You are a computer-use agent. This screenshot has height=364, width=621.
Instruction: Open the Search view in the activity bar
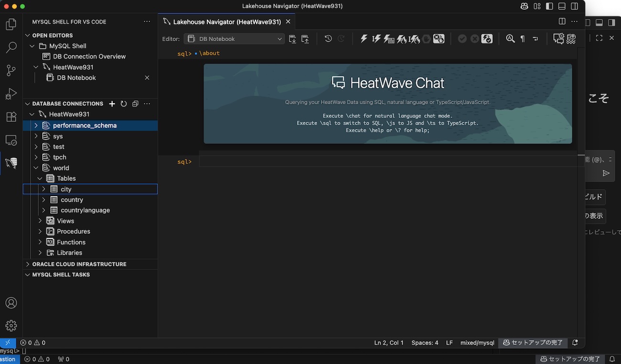[11, 47]
